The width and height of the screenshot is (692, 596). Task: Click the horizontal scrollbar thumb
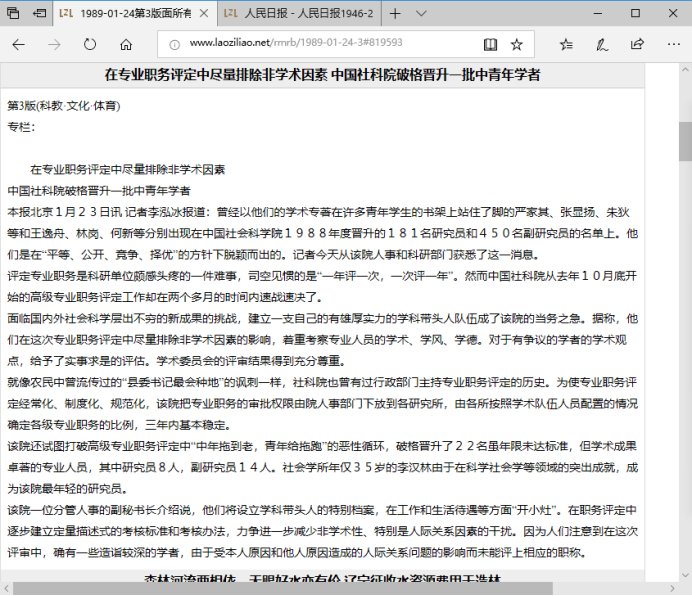(x=282, y=588)
